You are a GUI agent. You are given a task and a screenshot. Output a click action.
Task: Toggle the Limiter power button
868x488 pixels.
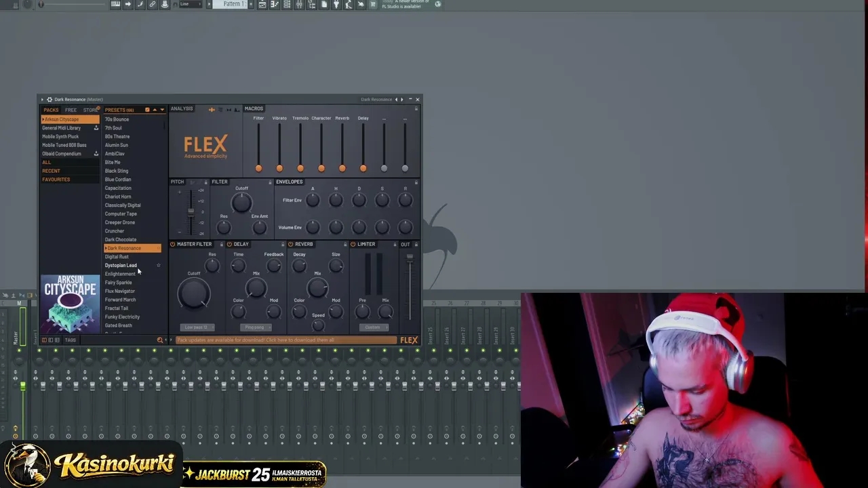353,245
